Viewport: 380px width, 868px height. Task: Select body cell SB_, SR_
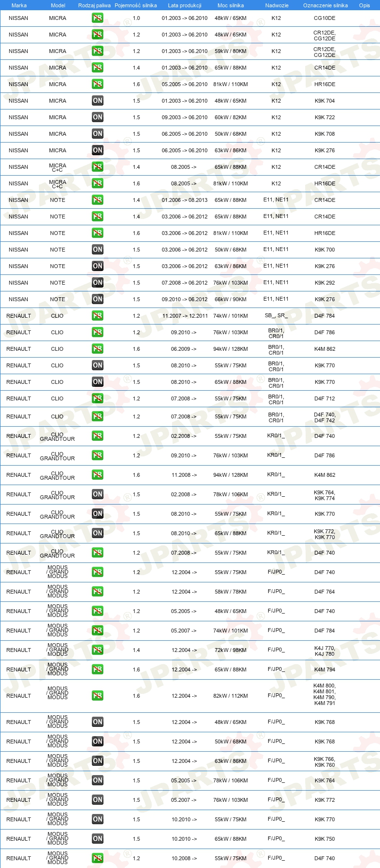point(276,316)
